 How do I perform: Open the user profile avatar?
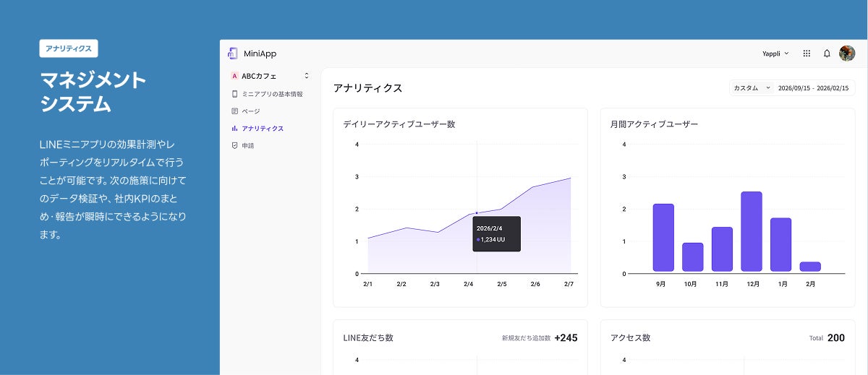847,53
